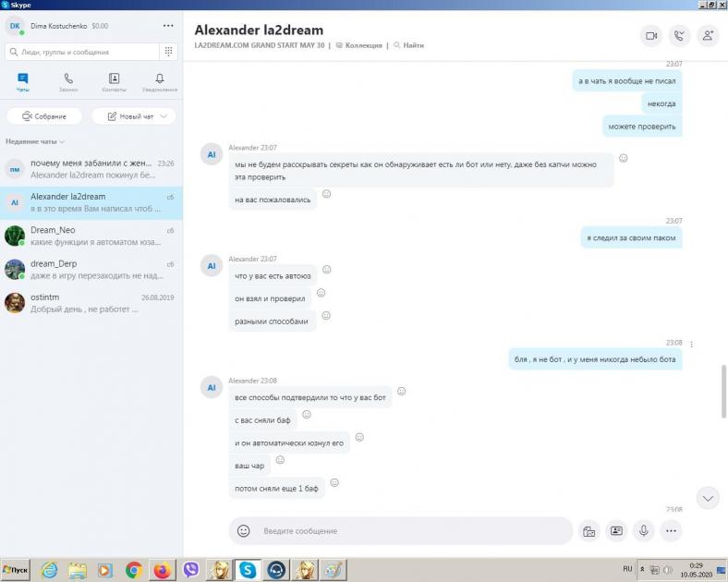Click the Собрание button
The image size is (728, 582).
point(44,116)
